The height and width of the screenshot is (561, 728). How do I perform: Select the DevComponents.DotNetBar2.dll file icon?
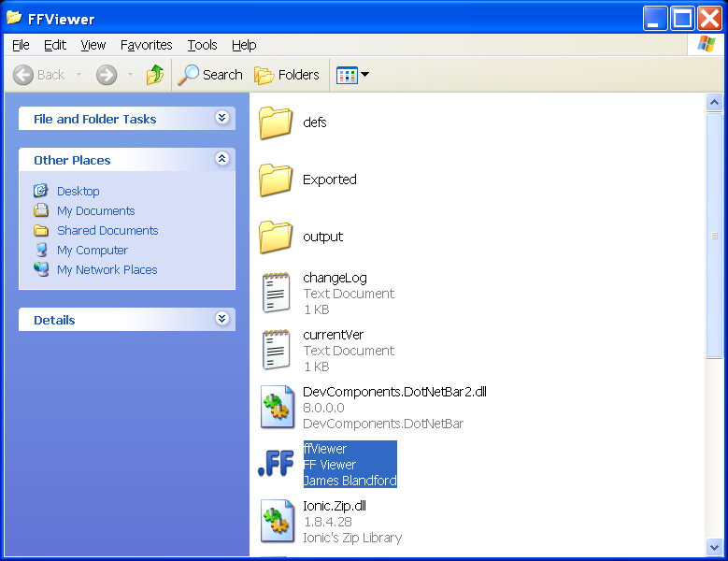[x=278, y=407]
